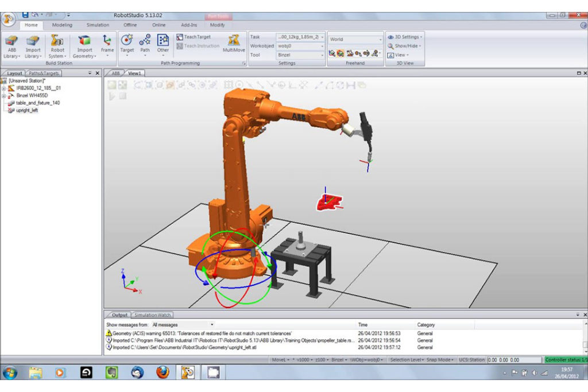Click the Import Geometry ribbon icon
Screen dimensions: 588x392
coord(84,41)
